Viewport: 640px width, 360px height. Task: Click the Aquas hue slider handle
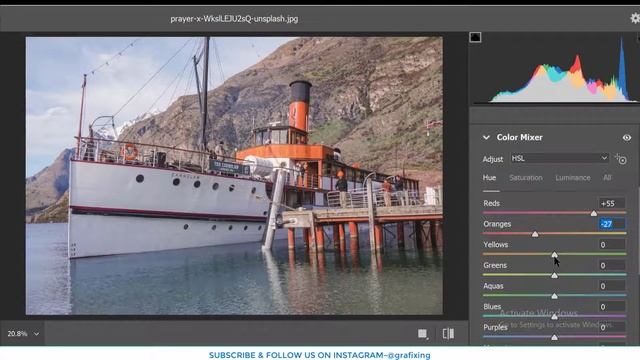pos(554,296)
